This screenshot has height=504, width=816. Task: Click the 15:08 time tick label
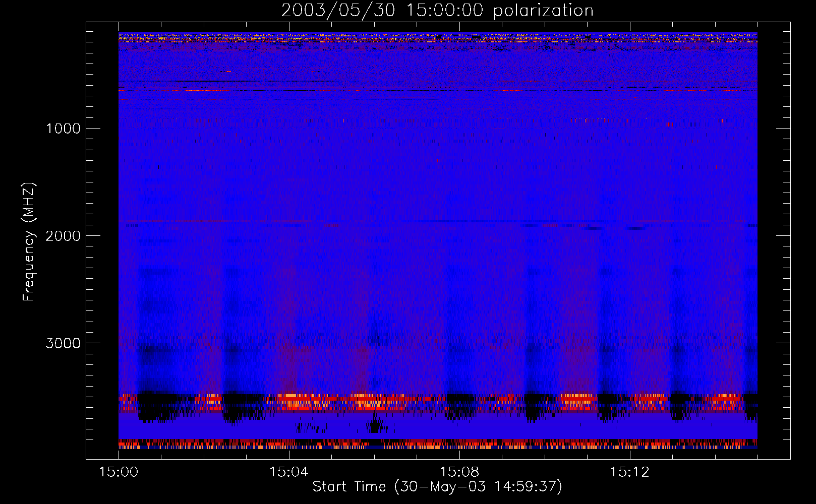(x=459, y=472)
